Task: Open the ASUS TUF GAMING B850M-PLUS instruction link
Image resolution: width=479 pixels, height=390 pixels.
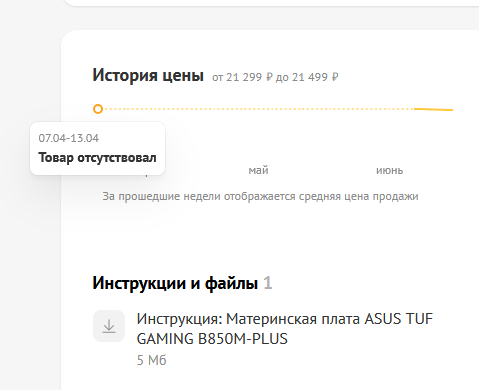Action: coord(284,329)
